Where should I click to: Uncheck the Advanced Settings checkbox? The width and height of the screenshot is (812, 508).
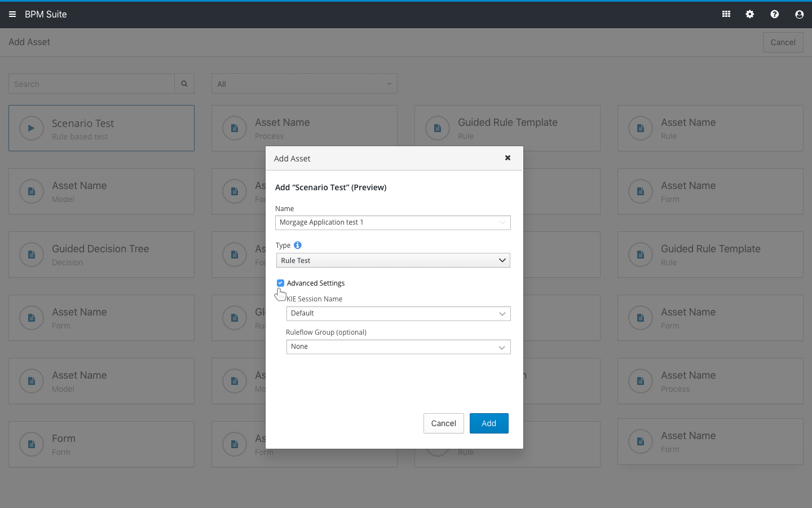280,283
